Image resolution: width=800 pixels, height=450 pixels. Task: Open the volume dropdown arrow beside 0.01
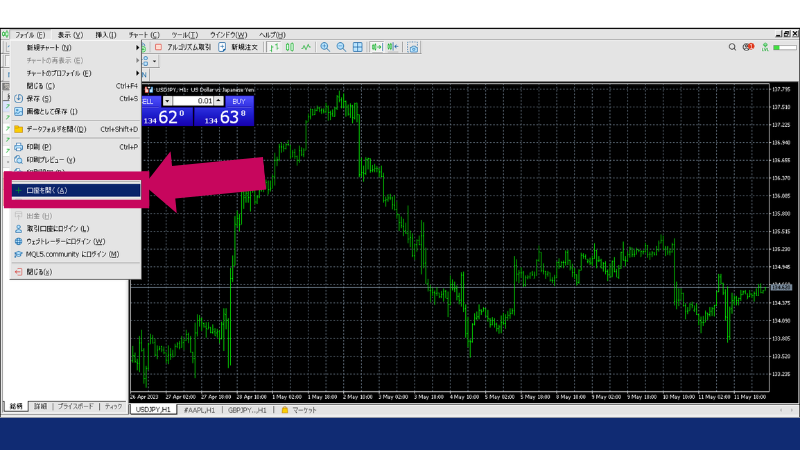[168, 101]
